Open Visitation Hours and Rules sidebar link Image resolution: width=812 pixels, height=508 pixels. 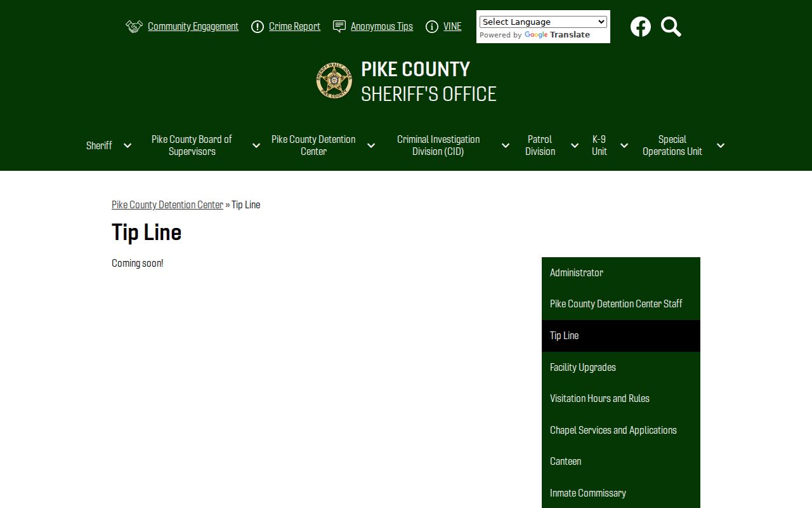[621, 399]
